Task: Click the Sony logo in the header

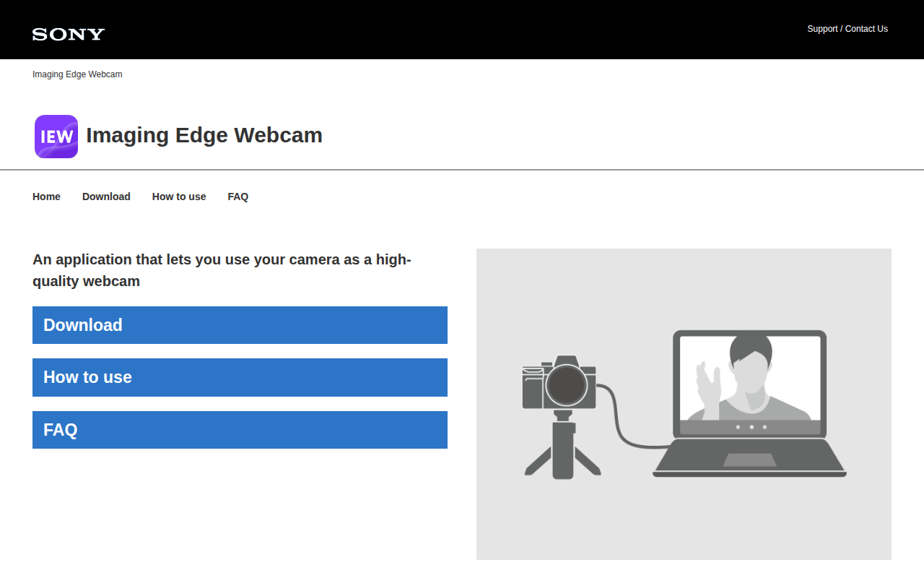Action: tap(69, 34)
